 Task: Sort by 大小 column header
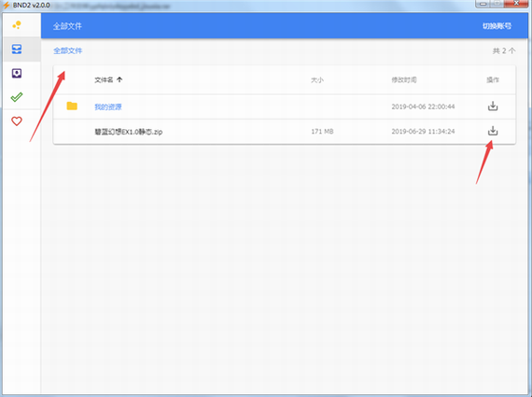pyautogui.click(x=317, y=80)
